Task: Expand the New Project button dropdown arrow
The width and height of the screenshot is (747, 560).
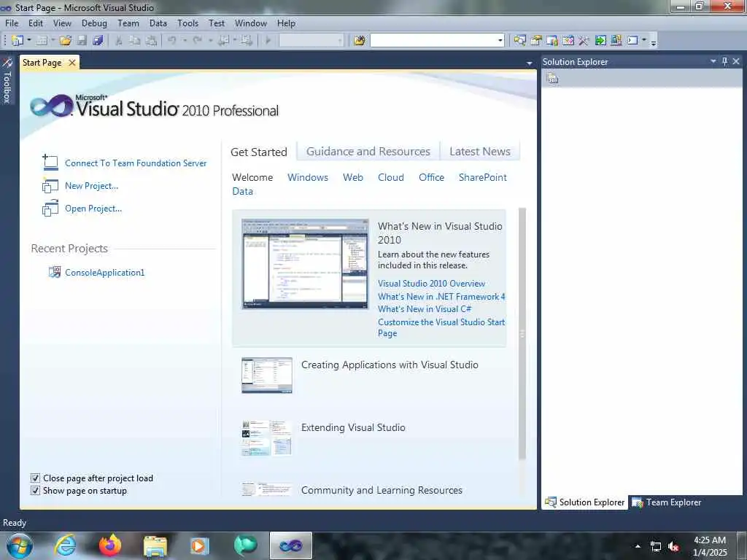Action: coord(29,41)
